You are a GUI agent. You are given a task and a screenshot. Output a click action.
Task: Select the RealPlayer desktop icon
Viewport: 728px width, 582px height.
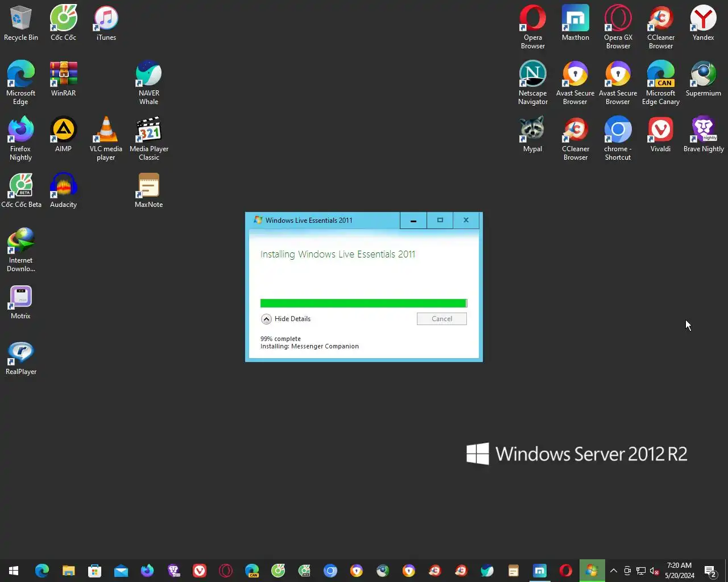(x=21, y=357)
